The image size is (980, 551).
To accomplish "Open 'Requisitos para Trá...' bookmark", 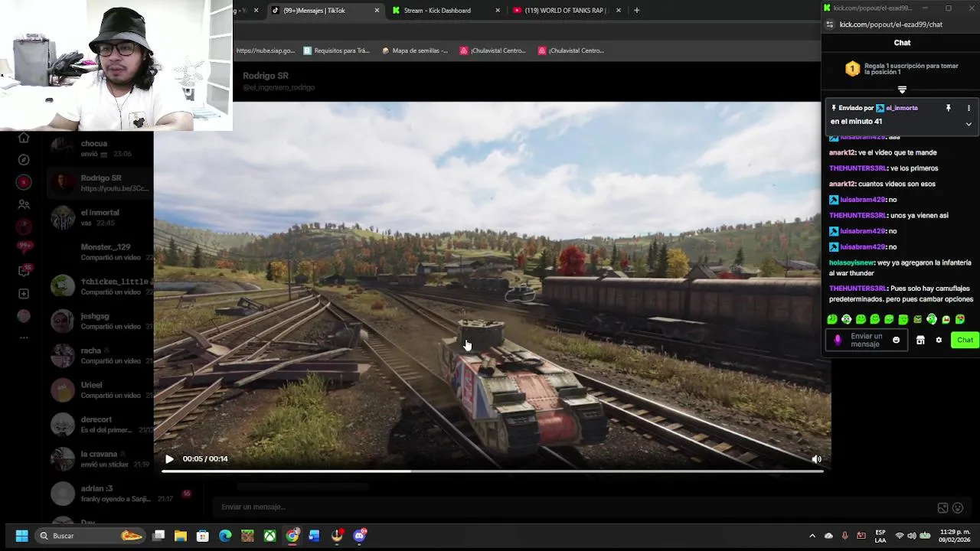I will [x=336, y=51].
